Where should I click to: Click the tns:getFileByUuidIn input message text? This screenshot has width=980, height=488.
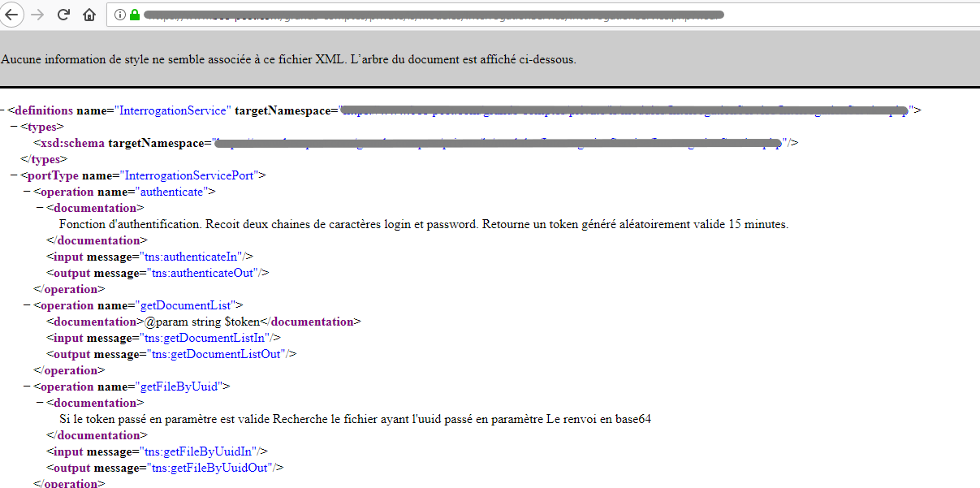tap(203, 451)
